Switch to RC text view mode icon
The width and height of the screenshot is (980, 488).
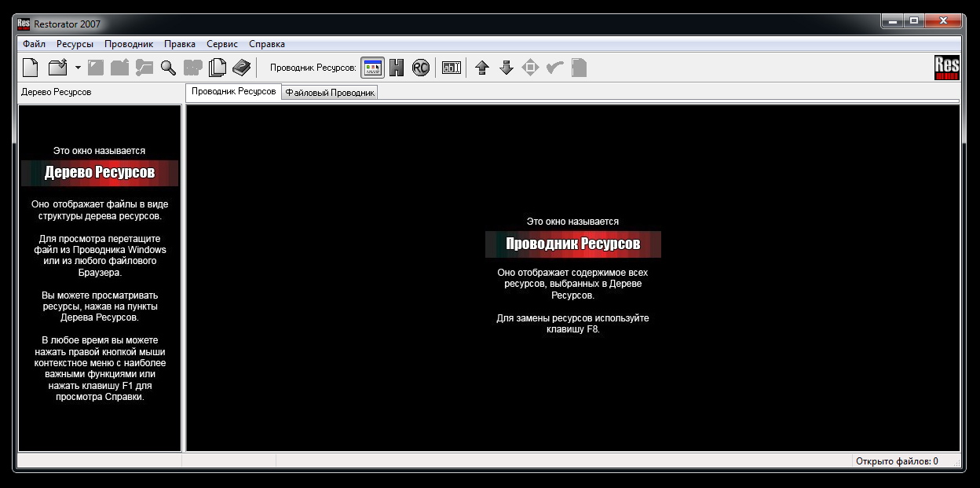tap(421, 68)
